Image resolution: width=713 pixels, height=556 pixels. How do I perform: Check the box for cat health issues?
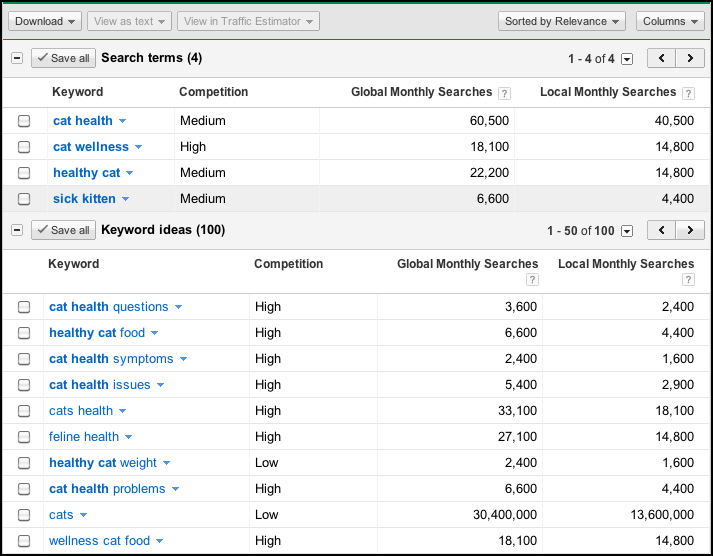[24, 385]
